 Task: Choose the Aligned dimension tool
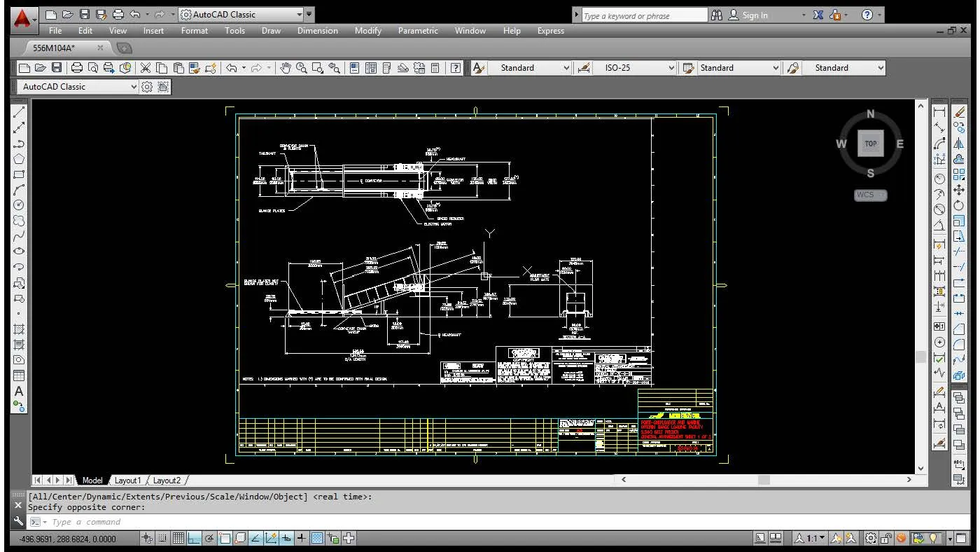pos(939,127)
